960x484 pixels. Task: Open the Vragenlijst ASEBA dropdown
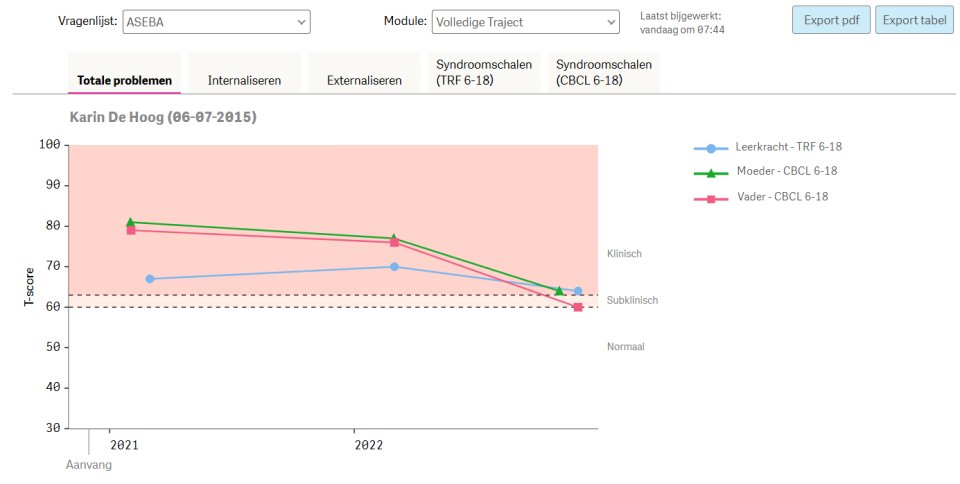[216, 22]
